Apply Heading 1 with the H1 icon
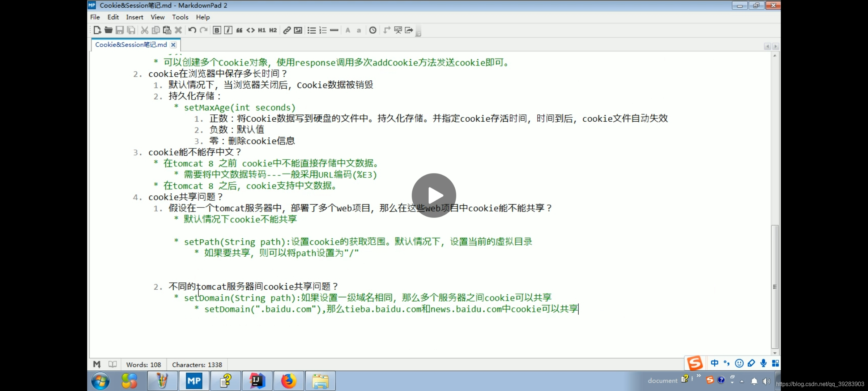 [261, 30]
